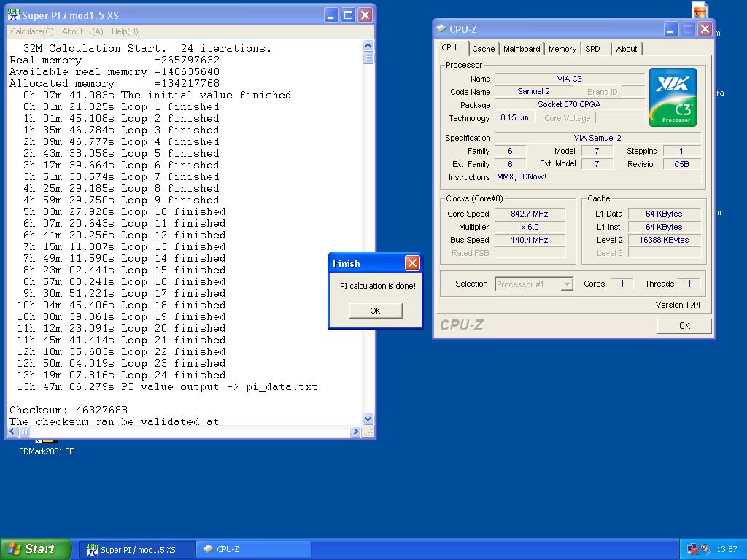Screen dimensions: 747x560
Task: Click the initial value finished line
Action: 158,96
